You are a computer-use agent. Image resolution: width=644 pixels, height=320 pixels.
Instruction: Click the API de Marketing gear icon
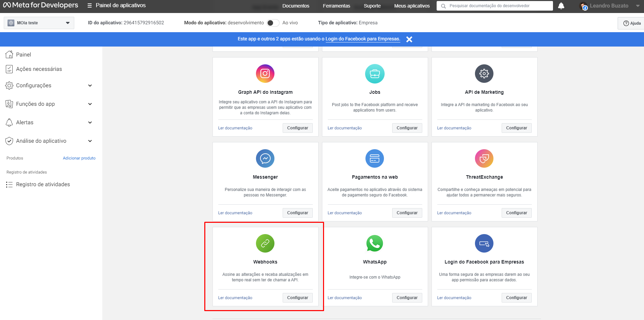pyautogui.click(x=484, y=74)
